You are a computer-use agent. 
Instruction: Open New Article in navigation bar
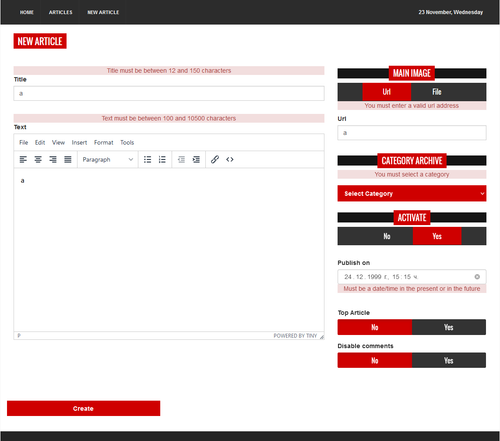point(103,12)
